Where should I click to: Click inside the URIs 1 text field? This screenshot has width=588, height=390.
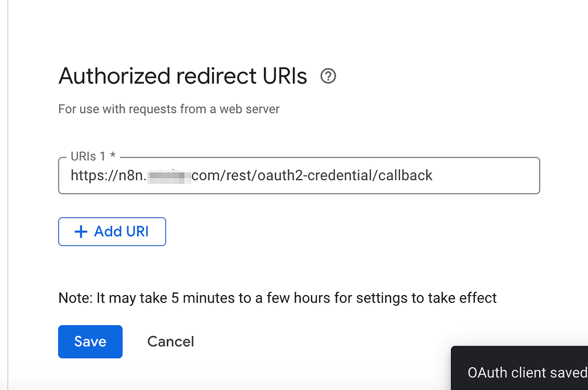300,176
